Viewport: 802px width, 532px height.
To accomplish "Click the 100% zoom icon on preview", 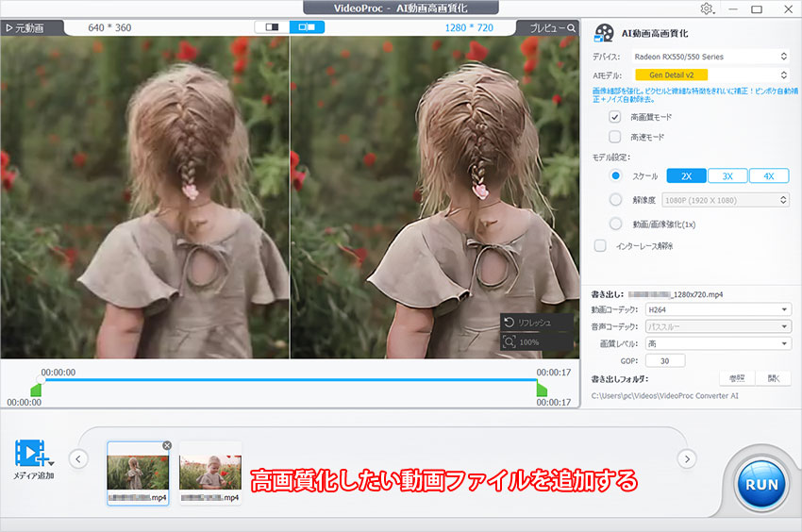I will click(509, 341).
